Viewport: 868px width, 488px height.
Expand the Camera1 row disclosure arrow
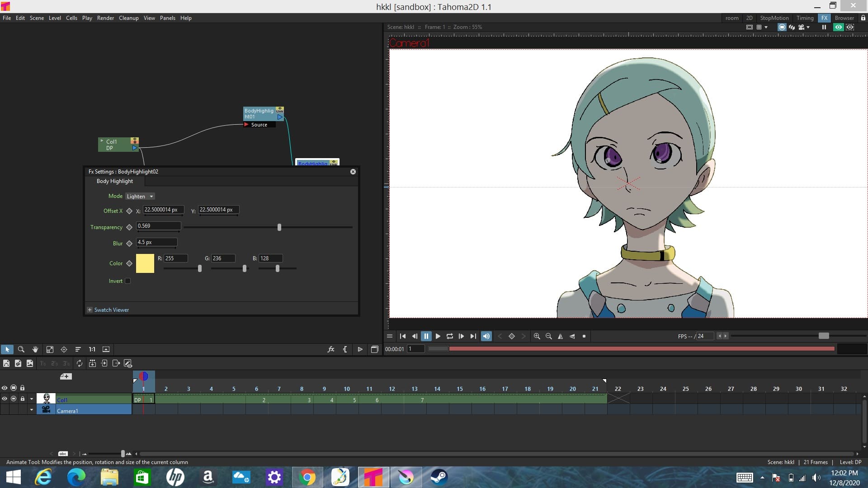[31, 410]
